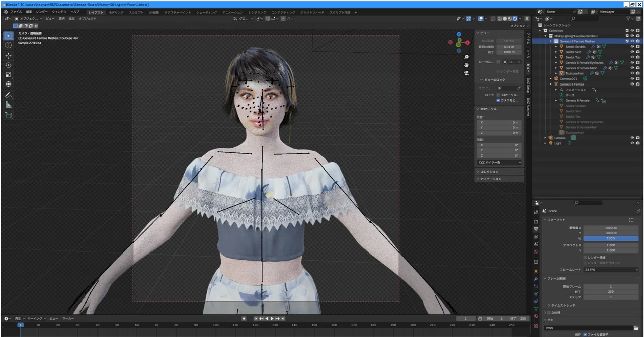The image size is (644, 337).
Task: Select the Rotate tool in left toolbar
Action: (x=8, y=65)
